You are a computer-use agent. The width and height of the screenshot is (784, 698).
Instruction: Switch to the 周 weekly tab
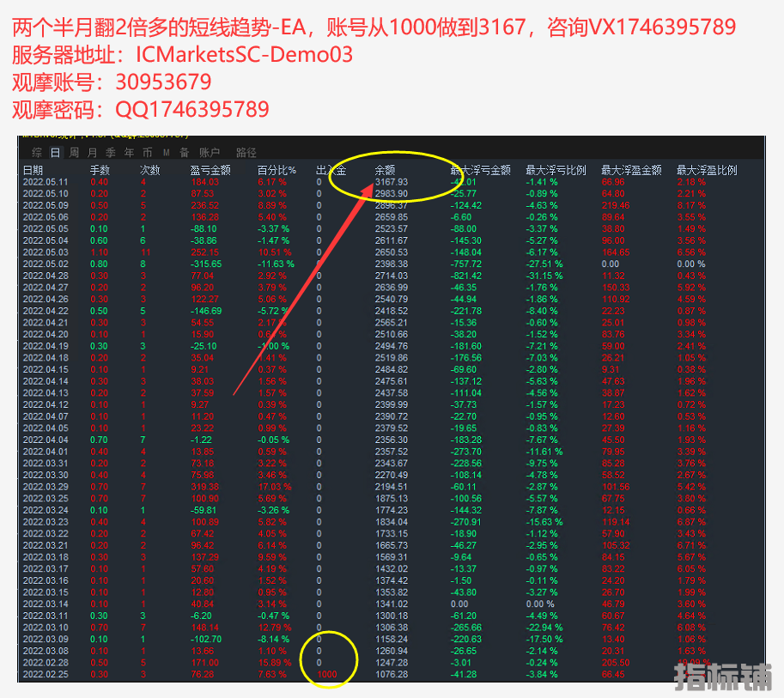(x=75, y=153)
